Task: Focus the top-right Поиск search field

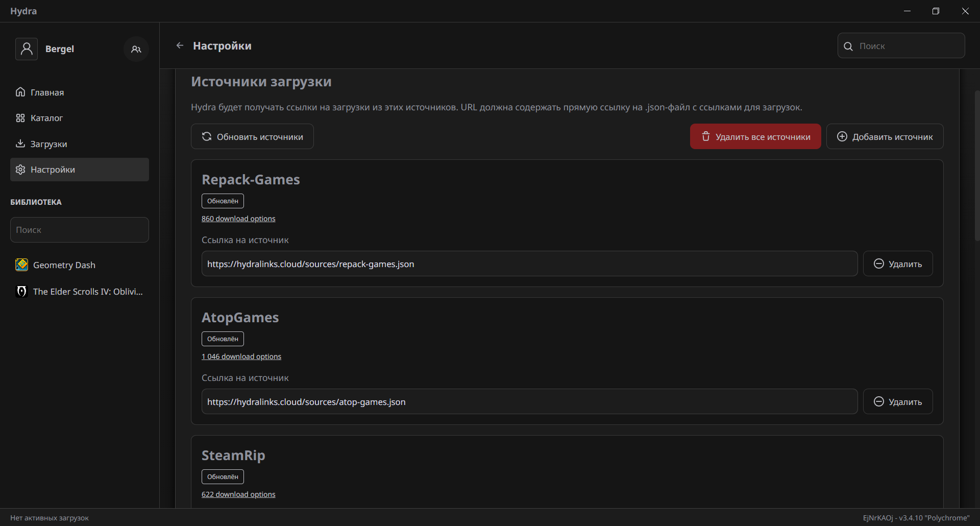Action: (901, 45)
